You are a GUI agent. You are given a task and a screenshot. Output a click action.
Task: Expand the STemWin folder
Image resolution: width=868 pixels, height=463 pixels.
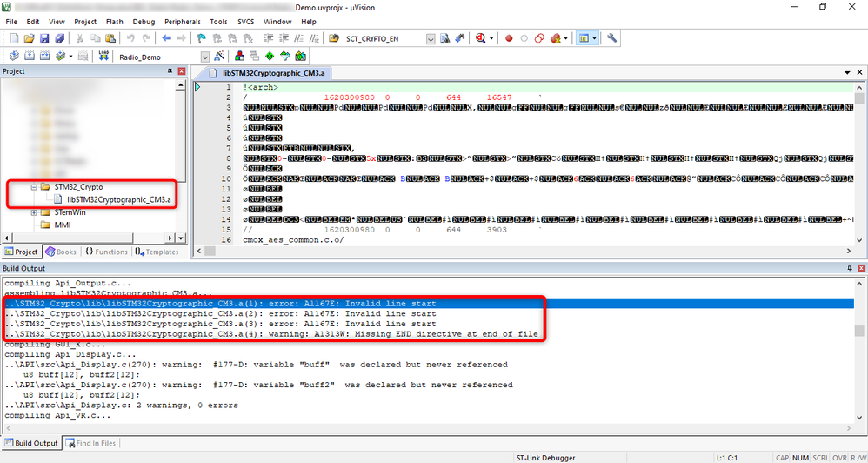[x=34, y=212]
